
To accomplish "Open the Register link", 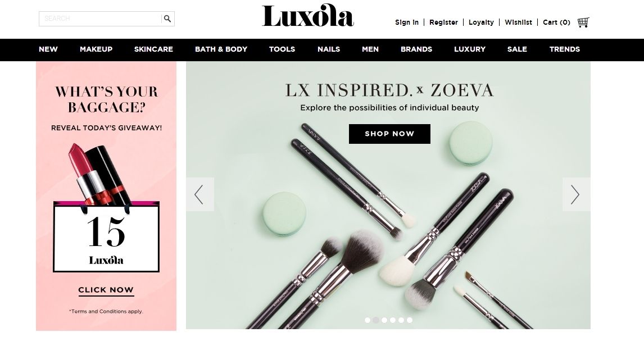I will point(443,22).
